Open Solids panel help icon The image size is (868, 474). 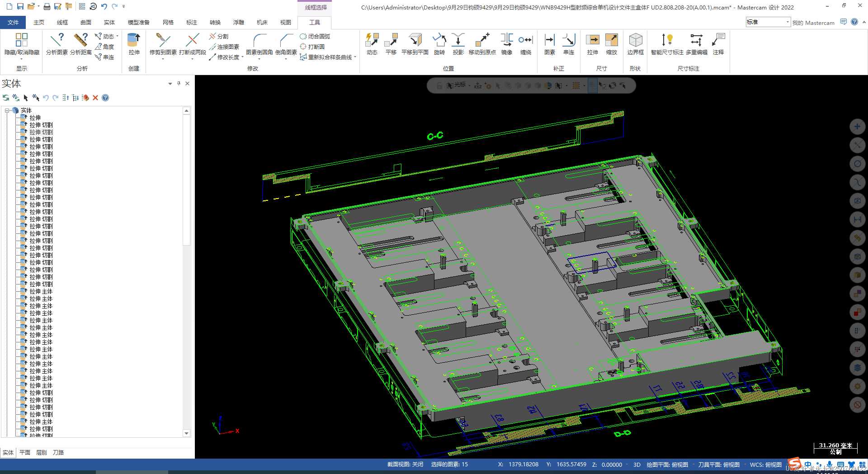click(105, 98)
